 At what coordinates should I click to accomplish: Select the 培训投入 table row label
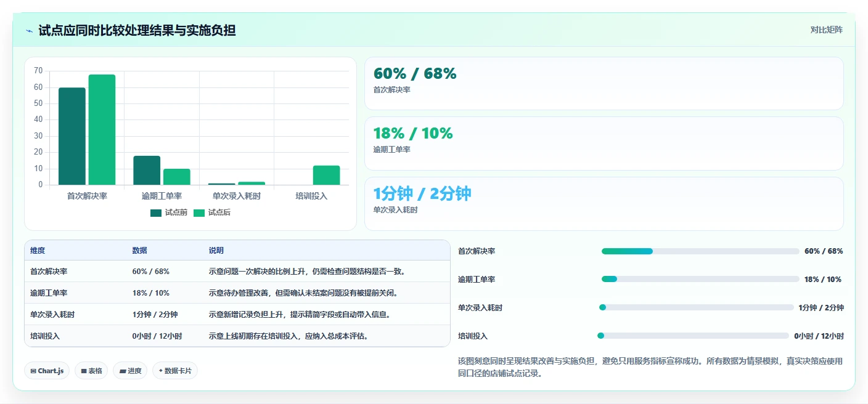[45, 336]
